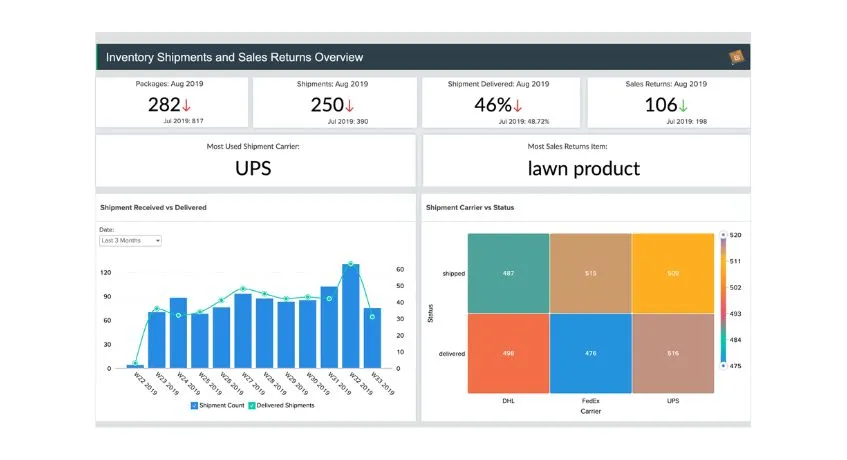The image size is (847, 460).
Task: Click the top 520 handle of color scale
Action: [723, 235]
